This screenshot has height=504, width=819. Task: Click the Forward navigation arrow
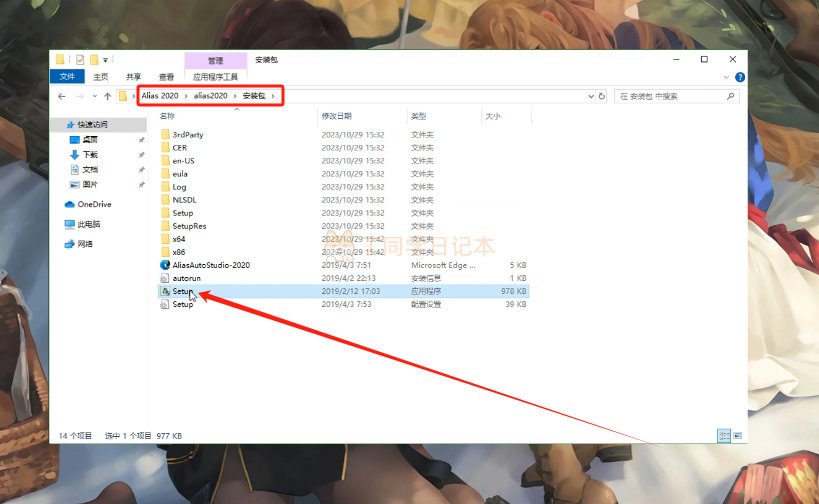pyautogui.click(x=80, y=96)
